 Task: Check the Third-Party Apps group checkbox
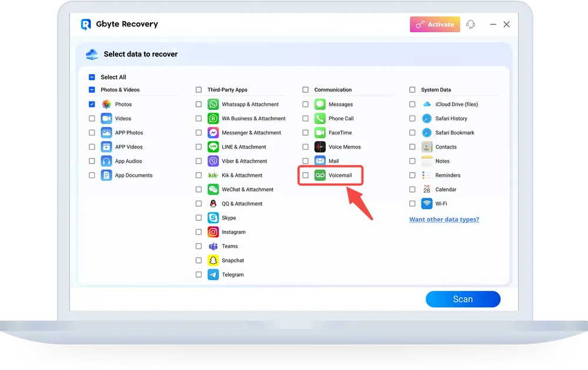pyautogui.click(x=199, y=90)
